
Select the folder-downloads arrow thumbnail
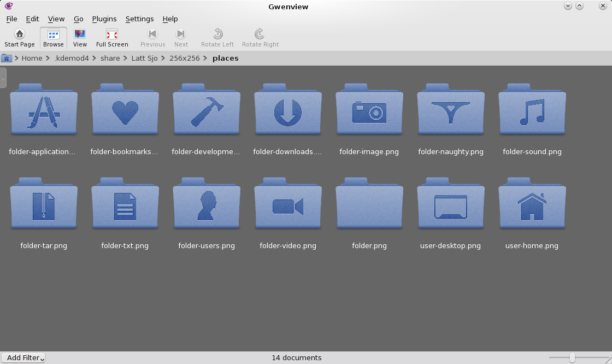click(x=288, y=109)
